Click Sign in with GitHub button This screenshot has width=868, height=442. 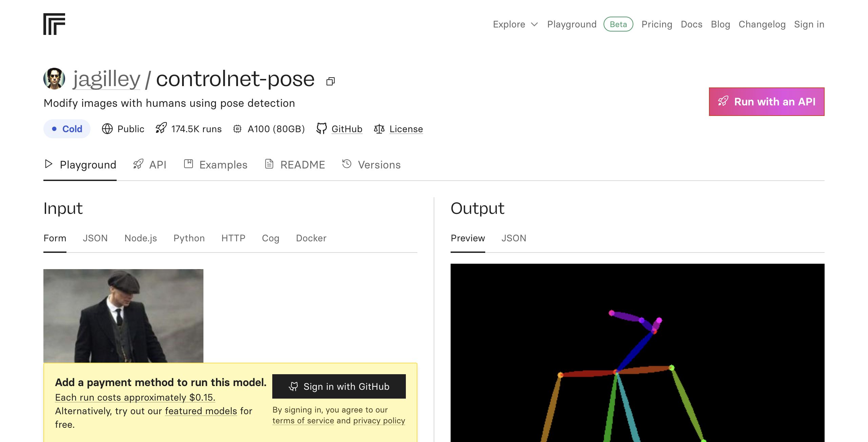[x=339, y=386]
